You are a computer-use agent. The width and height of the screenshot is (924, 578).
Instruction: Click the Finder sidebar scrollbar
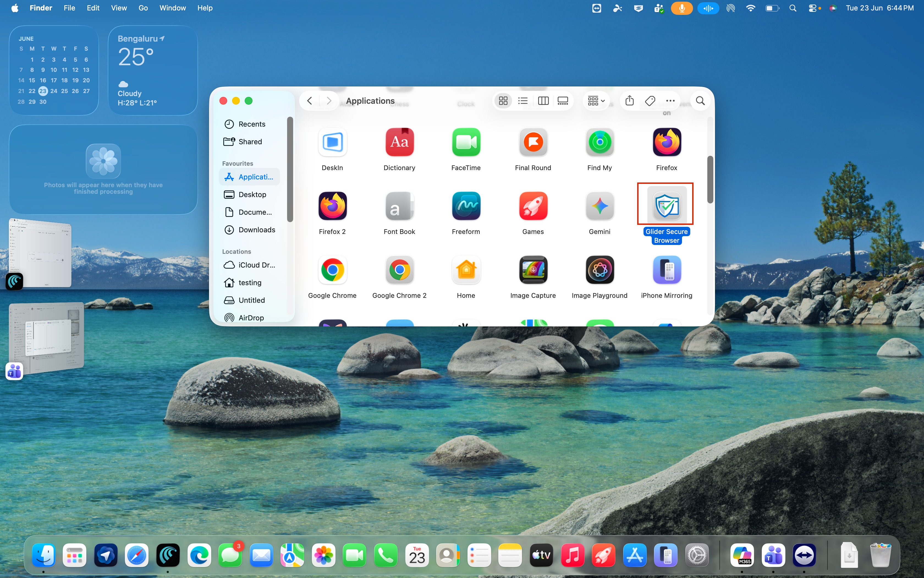(x=290, y=169)
